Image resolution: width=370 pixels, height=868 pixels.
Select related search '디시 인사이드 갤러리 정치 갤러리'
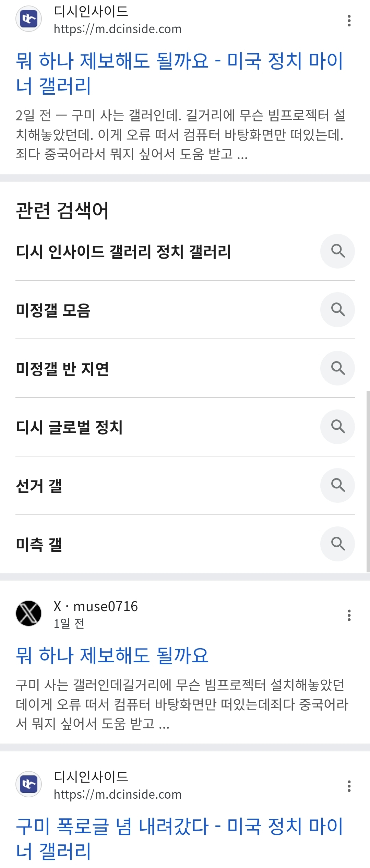(123, 251)
